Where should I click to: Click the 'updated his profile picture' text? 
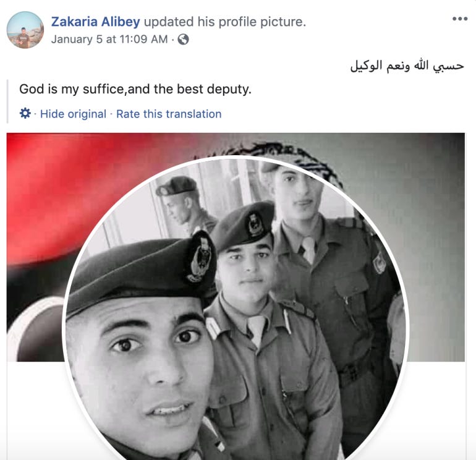224,22
